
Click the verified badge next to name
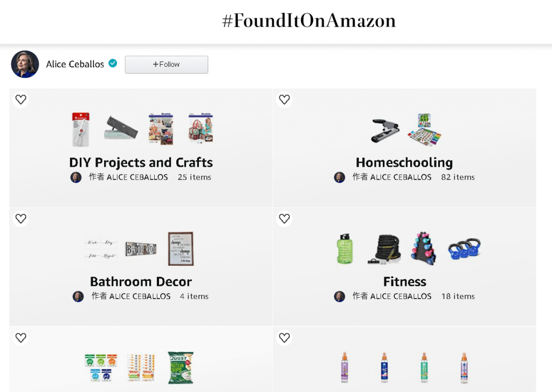pos(113,64)
